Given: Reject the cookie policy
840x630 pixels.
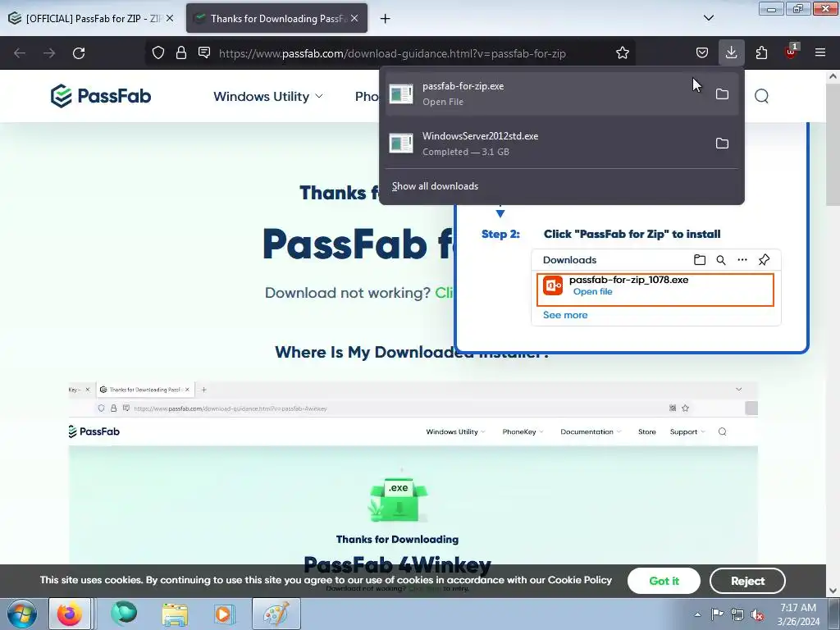Looking at the screenshot, I should [x=747, y=581].
